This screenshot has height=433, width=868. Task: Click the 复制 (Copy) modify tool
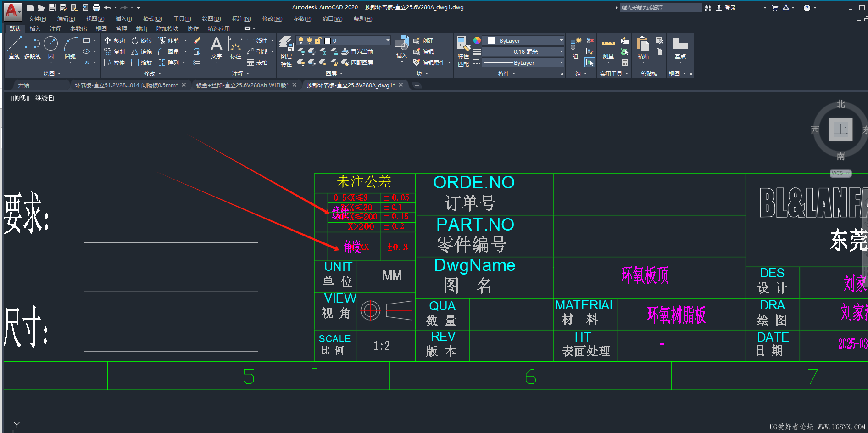point(114,51)
